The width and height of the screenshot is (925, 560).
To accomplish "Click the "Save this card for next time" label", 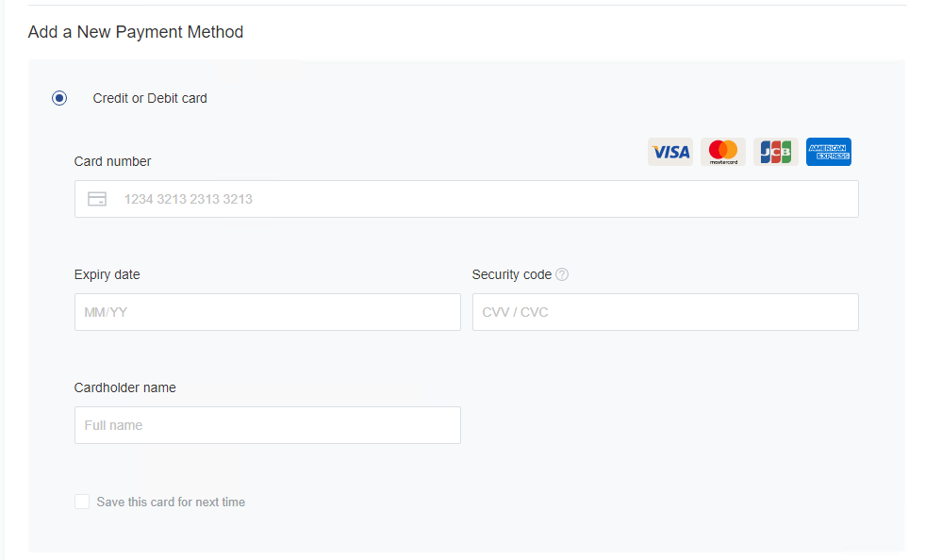I will point(171,502).
